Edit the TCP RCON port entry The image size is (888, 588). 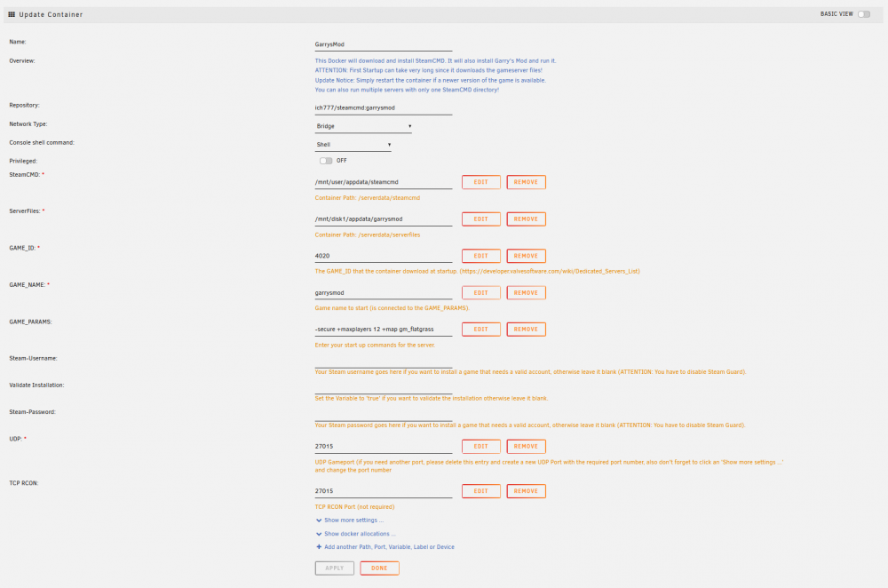coord(480,491)
